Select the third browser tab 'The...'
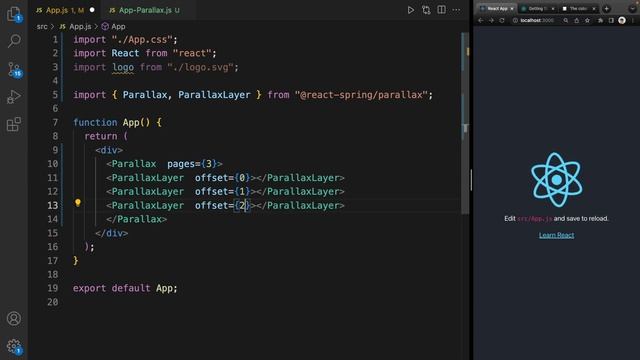The image size is (640, 360). coord(579,9)
